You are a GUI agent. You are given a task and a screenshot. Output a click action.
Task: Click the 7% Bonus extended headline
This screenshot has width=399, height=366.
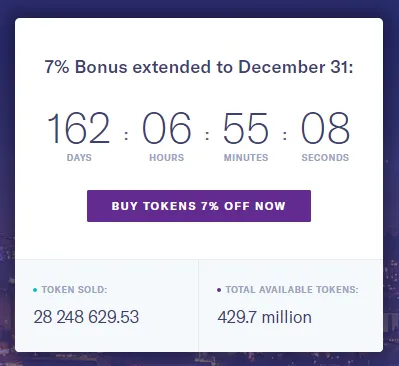pos(199,67)
